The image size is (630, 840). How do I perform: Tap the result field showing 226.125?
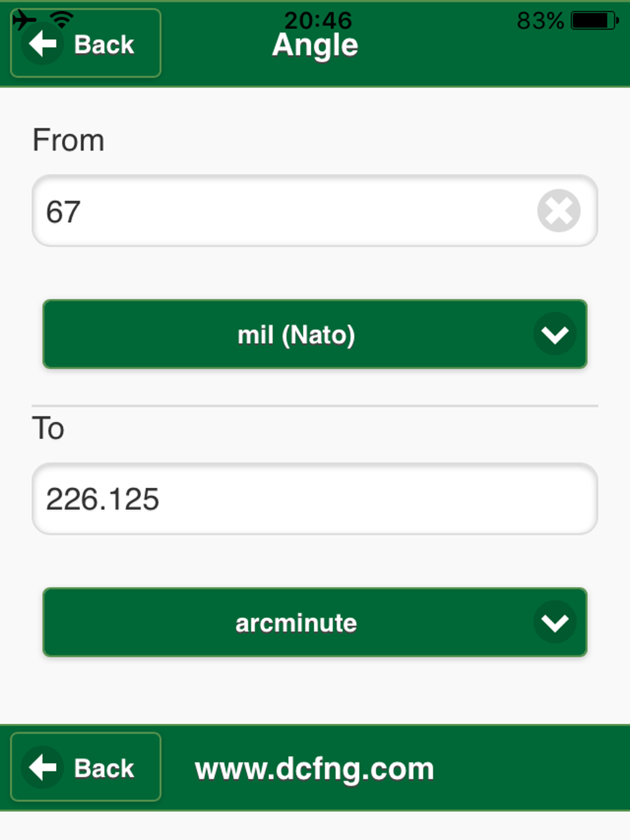click(x=315, y=499)
